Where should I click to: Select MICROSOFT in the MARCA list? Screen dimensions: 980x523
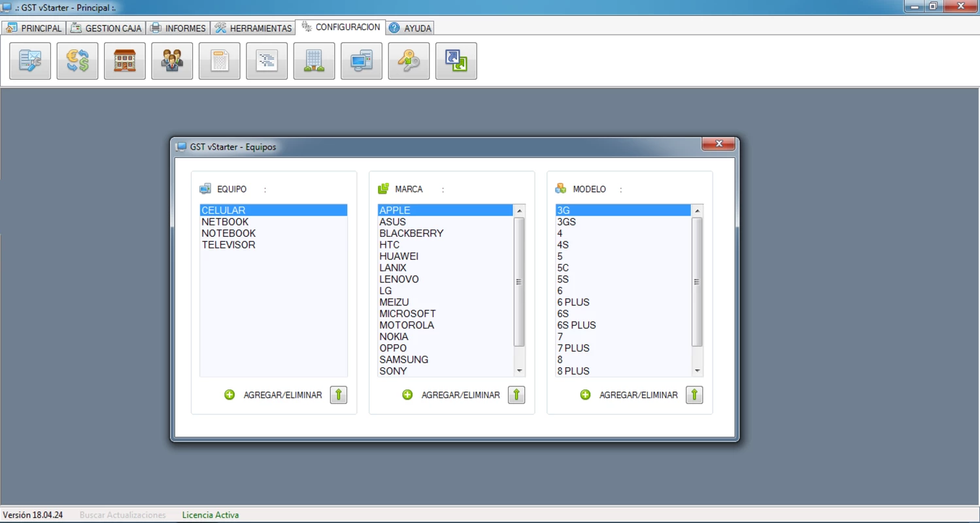coord(446,314)
